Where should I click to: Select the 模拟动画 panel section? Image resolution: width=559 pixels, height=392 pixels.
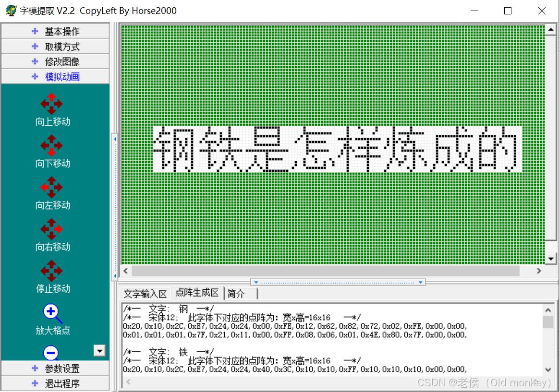(55, 77)
